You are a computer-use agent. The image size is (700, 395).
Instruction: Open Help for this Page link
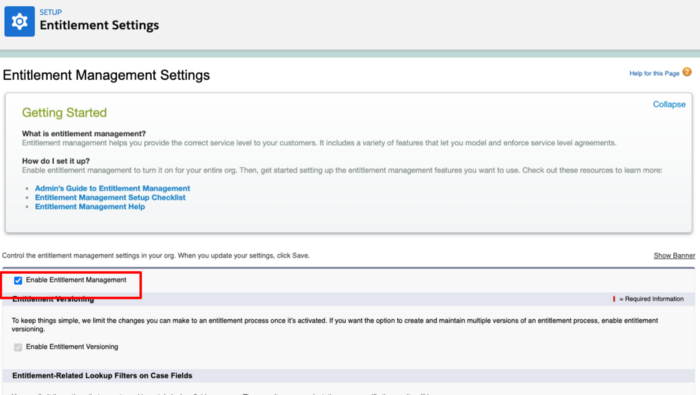click(654, 73)
